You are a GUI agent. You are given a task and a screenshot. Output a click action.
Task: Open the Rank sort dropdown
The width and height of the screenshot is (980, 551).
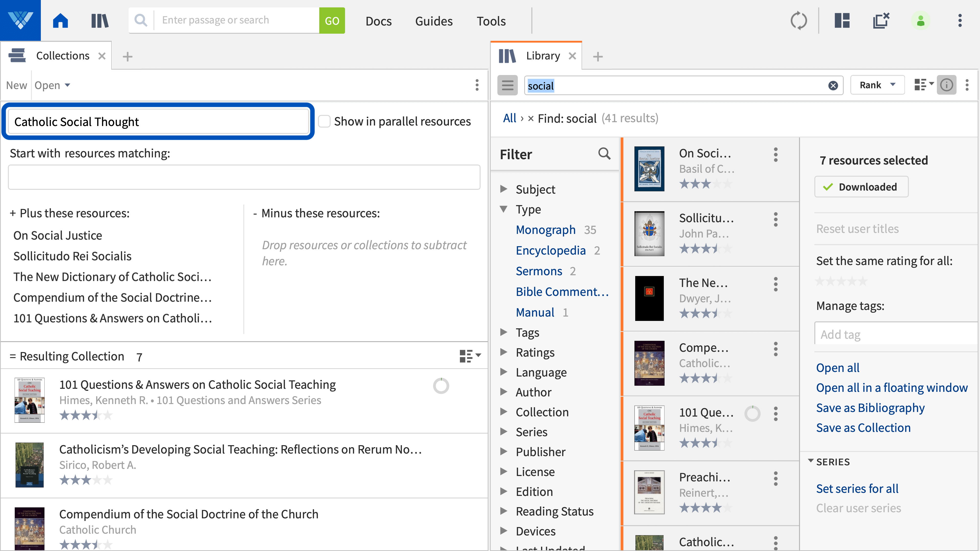[x=877, y=85]
